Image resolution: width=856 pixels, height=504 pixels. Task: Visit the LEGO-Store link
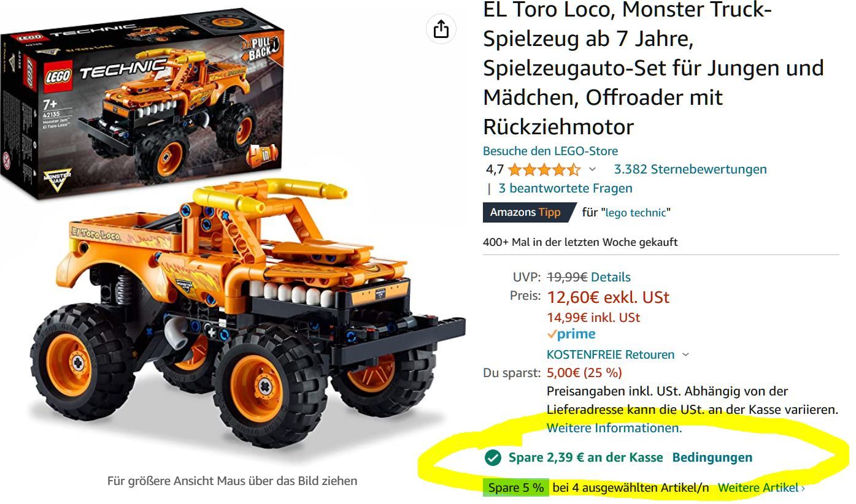pos(550,151)
